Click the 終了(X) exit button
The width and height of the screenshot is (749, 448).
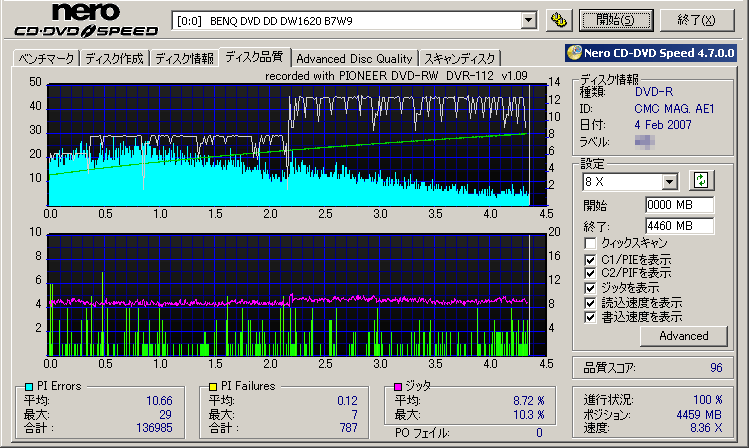pos(696,20)
